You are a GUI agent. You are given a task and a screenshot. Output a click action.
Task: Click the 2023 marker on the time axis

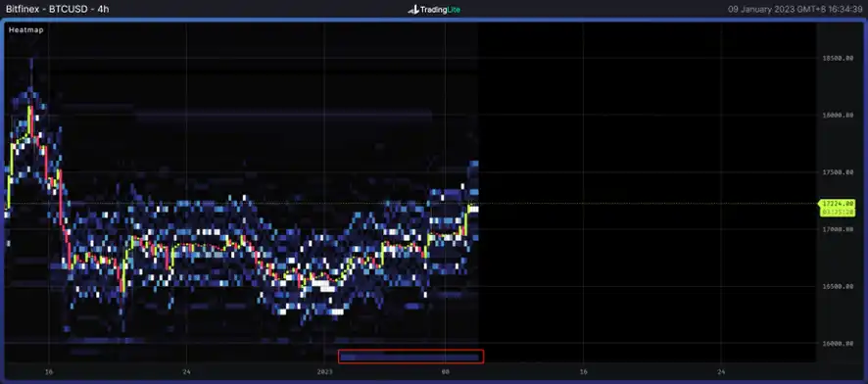tap(325, 372)
